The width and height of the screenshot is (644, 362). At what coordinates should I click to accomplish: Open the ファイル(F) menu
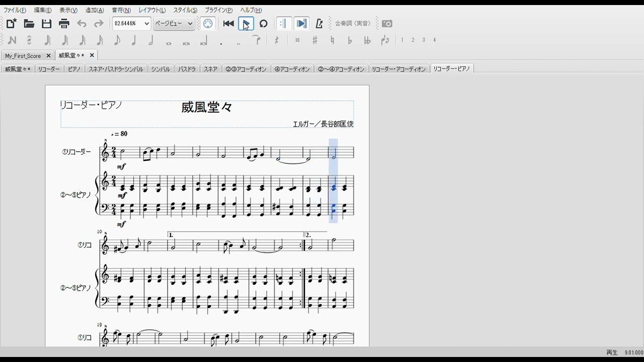tap(15, 10)
